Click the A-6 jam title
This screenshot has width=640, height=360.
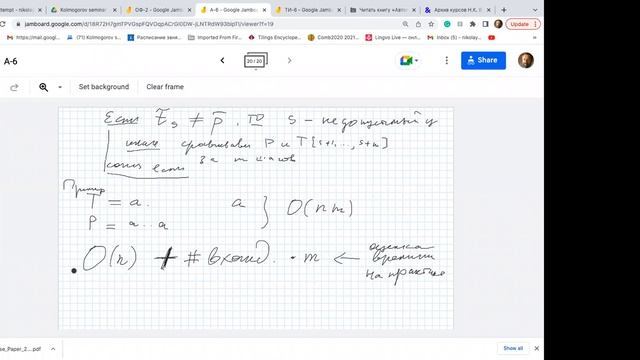(x=11, y=61)
